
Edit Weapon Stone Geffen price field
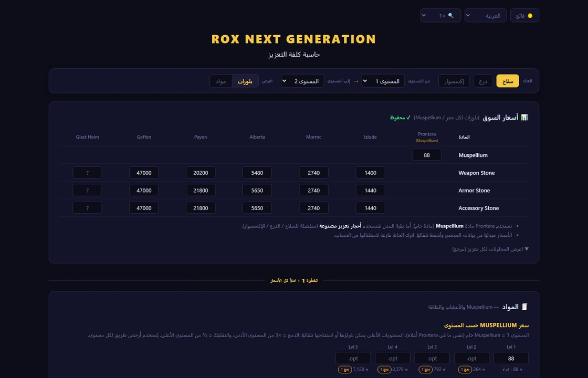click(144, 173)
